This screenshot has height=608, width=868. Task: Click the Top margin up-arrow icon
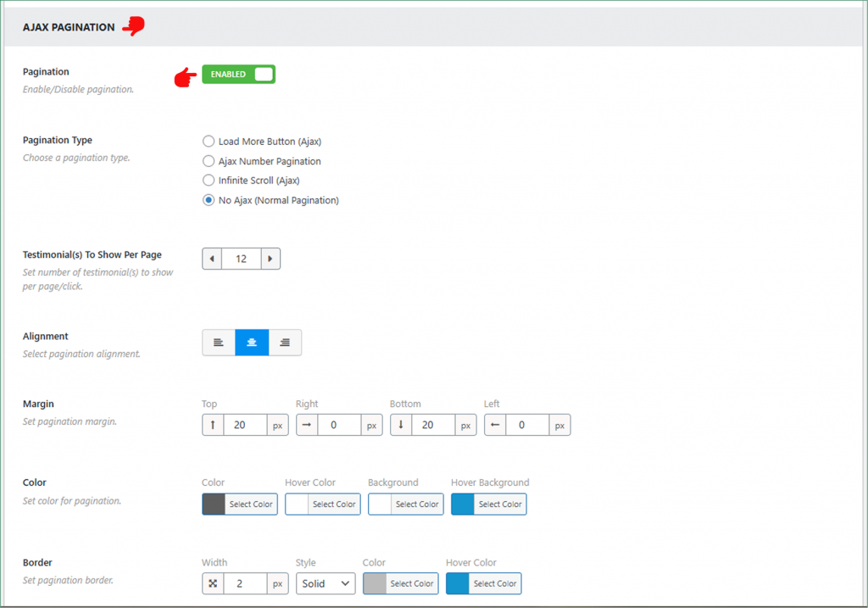pos(213,425)
